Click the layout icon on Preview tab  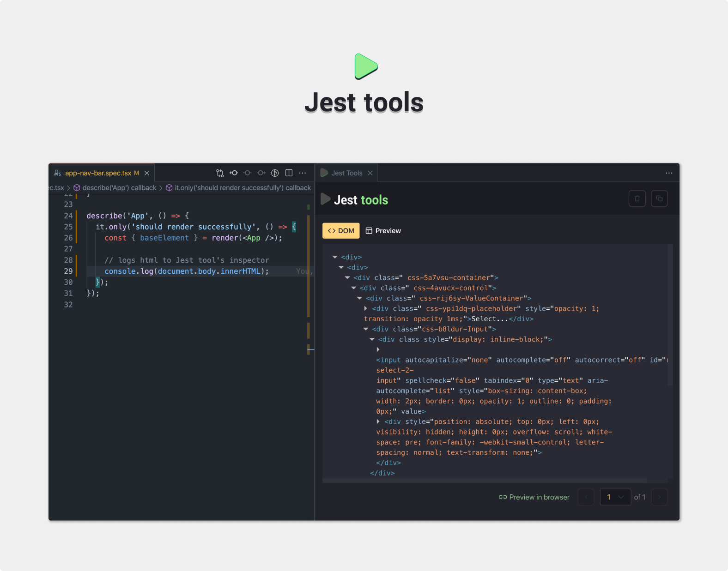click(369, 231)
